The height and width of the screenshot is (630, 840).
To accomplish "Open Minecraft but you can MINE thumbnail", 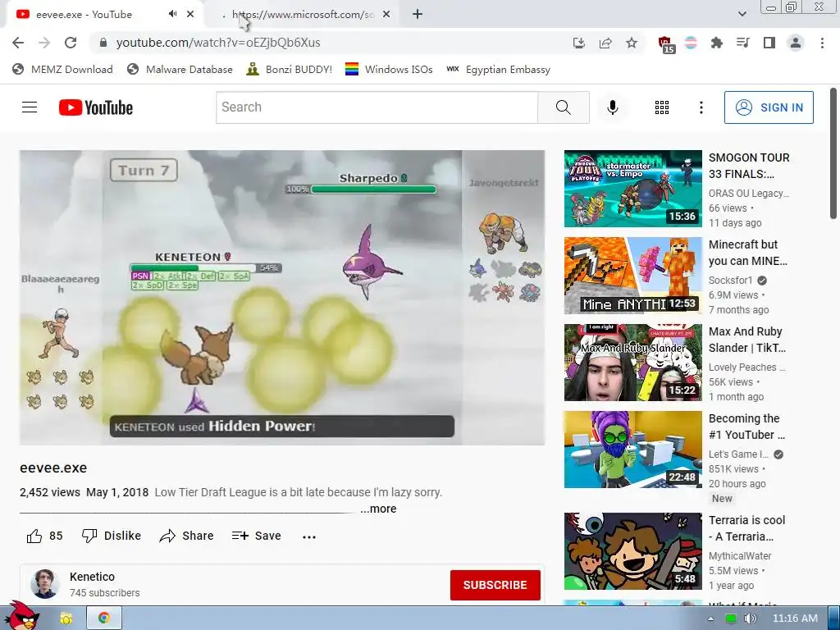I will pyautogui.click(x=632, y=276).
